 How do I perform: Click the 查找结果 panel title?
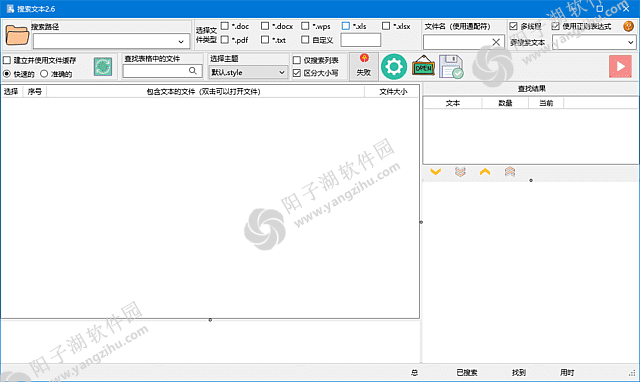click(531, 89)
